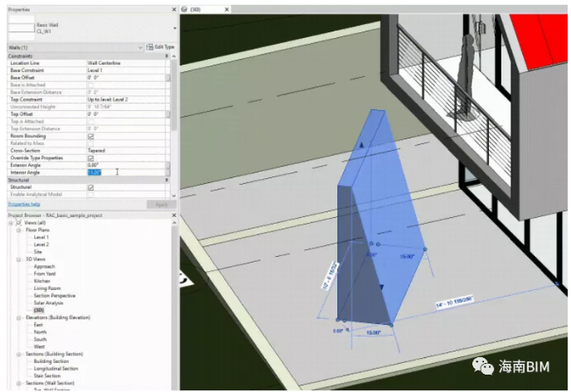Select the Building Section view
The height and width of the screenshot is (392, 571).
pyautogui.click(x=51, y=361)
